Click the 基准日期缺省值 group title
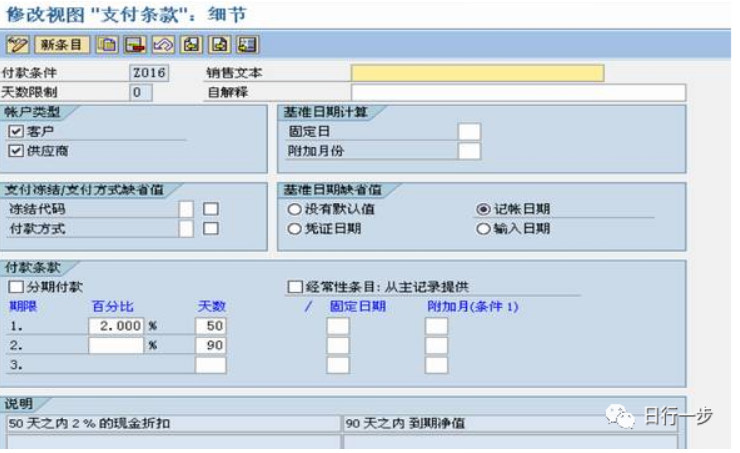740x453 pixels. pyautogui.click(x=332, y=190)
